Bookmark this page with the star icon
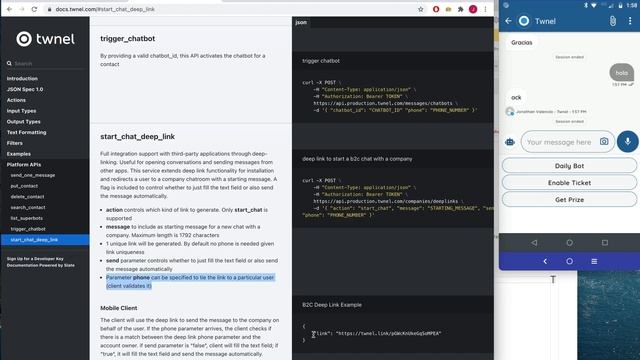The width and height of the screenshot is (640, 360). tap(421, 9)
